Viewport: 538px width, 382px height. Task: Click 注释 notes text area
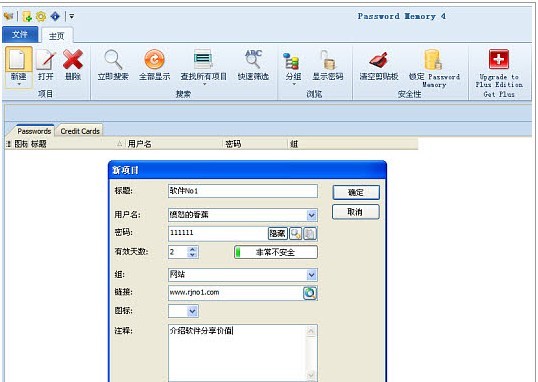(237, 353)
